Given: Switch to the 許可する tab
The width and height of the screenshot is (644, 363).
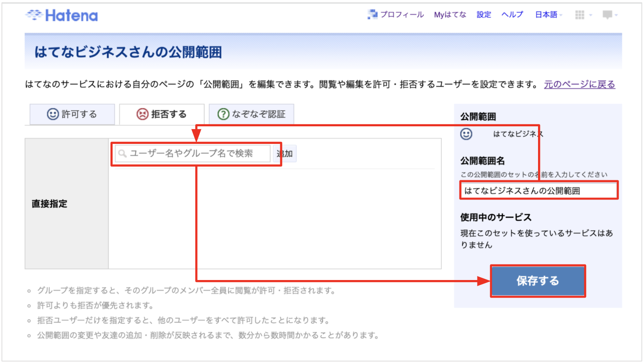Looking at the screenshot, I should click(72, 114).
